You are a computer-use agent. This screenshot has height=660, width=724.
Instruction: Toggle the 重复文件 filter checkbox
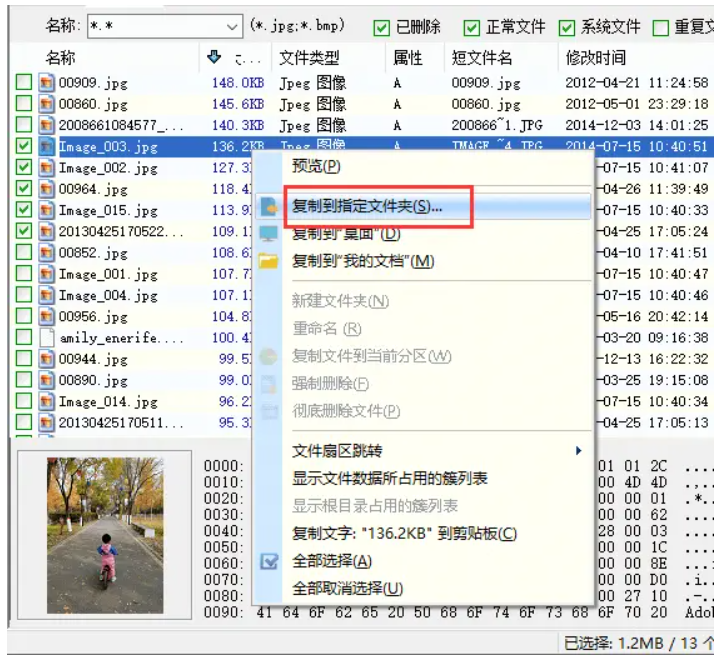(x=661, y=28)
